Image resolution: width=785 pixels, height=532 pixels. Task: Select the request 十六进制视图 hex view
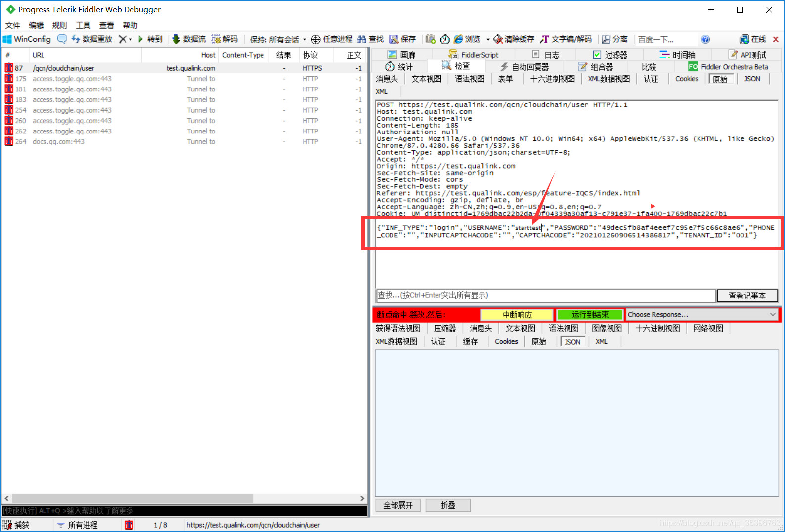pos(553,79)
